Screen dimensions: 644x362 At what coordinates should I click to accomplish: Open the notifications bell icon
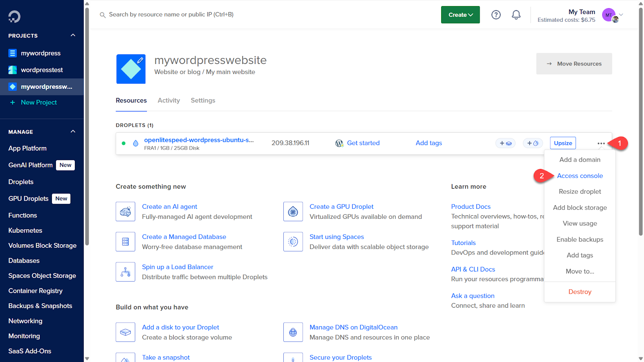(516, 15)
